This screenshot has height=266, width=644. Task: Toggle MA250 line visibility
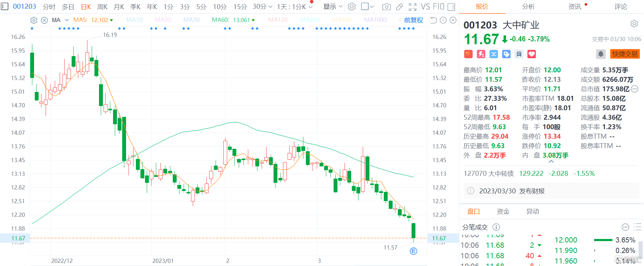pos(310,20)
